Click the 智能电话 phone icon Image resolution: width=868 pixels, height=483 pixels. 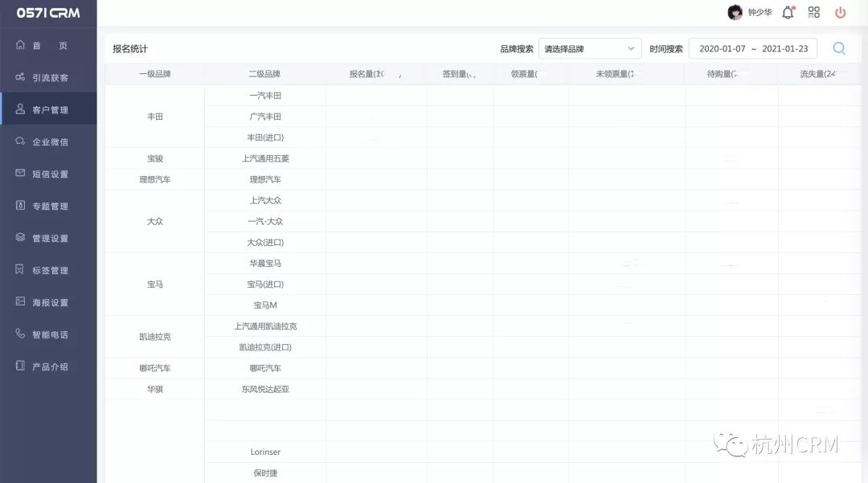(x=20, y=334)
